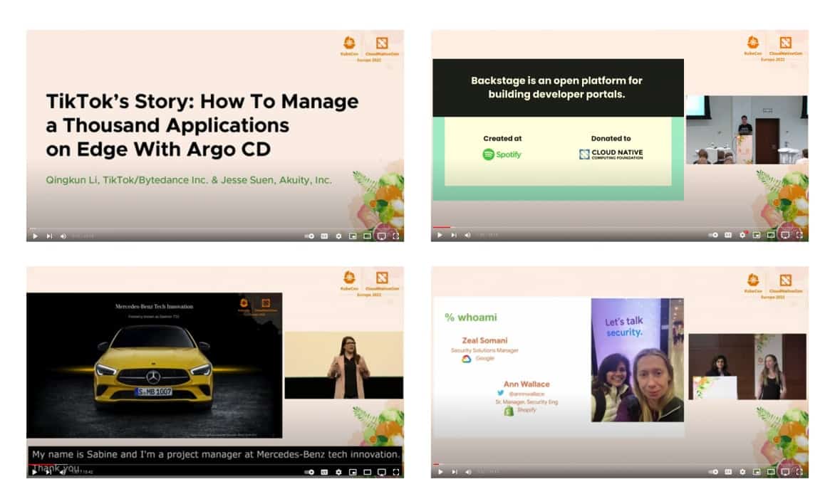Switch TikTok Story player to theater mode
The image size is (835, 504).
(367, 236)
